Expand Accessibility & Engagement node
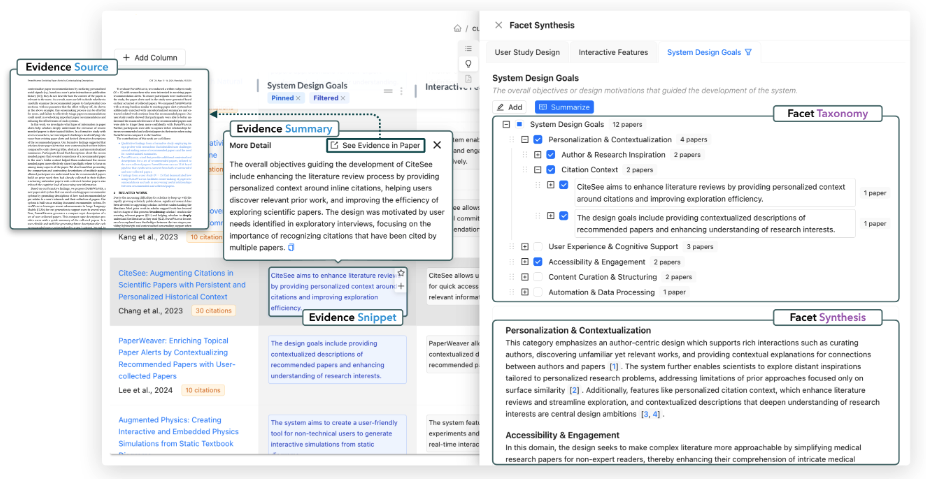The image size is (926, 479). click(524, 262)
